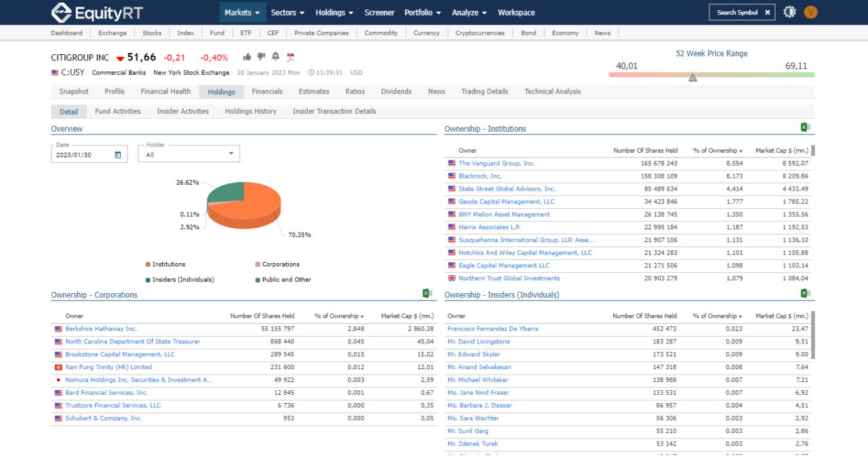868x458 pixels.
Task: Export page using the PDF icon
Action: click(x=290, y=58)
